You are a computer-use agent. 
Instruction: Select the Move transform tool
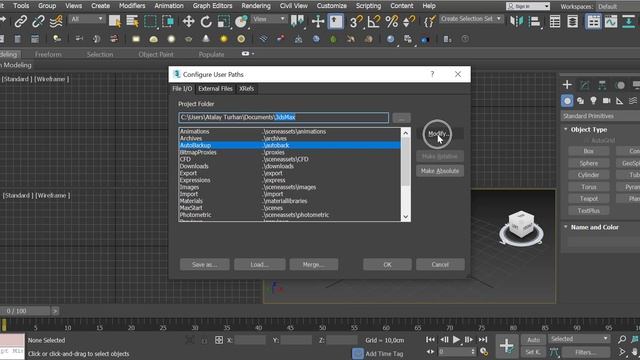188,21
